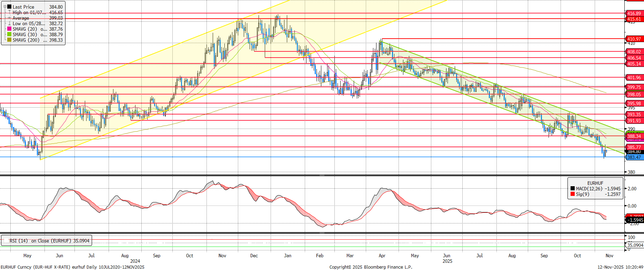
Task: Click the 35.0904 RSI value tag
Action: pyautogui.click(x=635, y=245)
